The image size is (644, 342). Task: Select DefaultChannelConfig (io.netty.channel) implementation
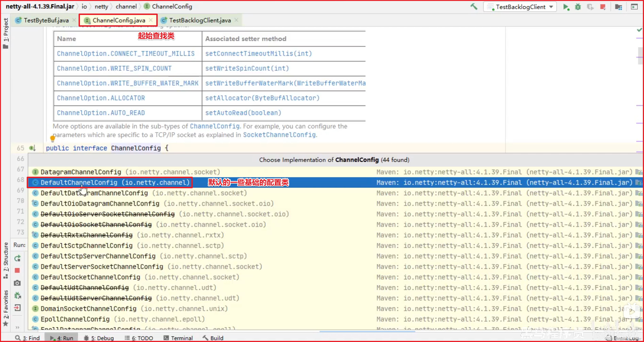(335, 182)
